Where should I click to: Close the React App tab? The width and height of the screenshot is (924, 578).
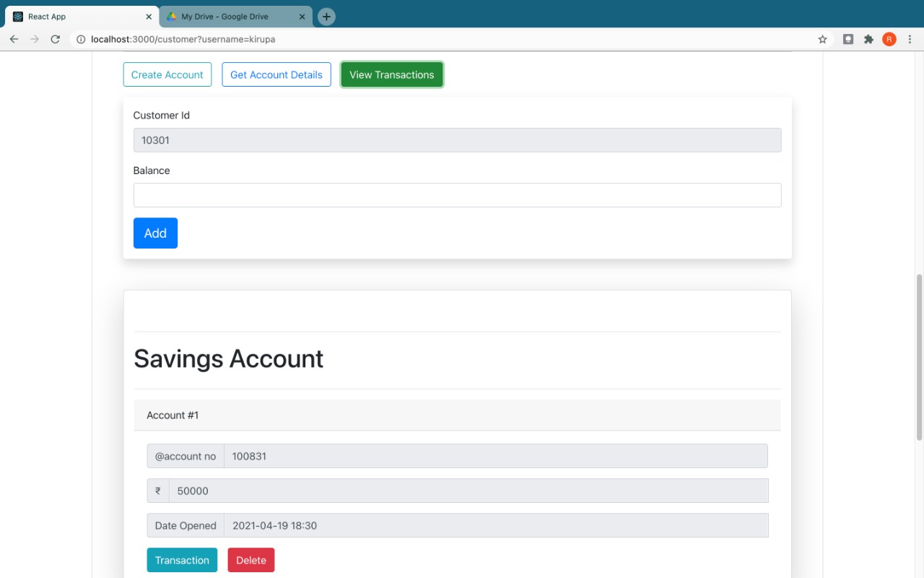148,17
